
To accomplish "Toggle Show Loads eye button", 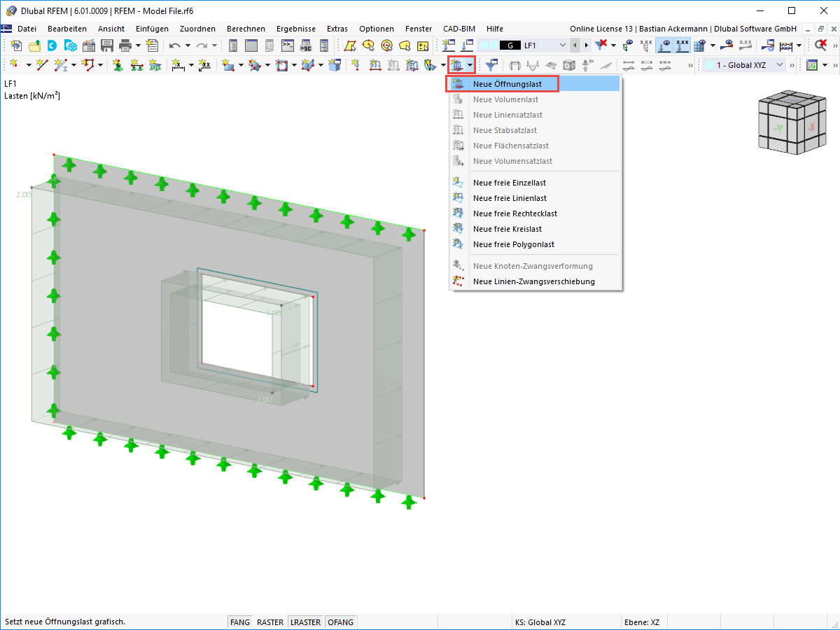I will point(664,45).
